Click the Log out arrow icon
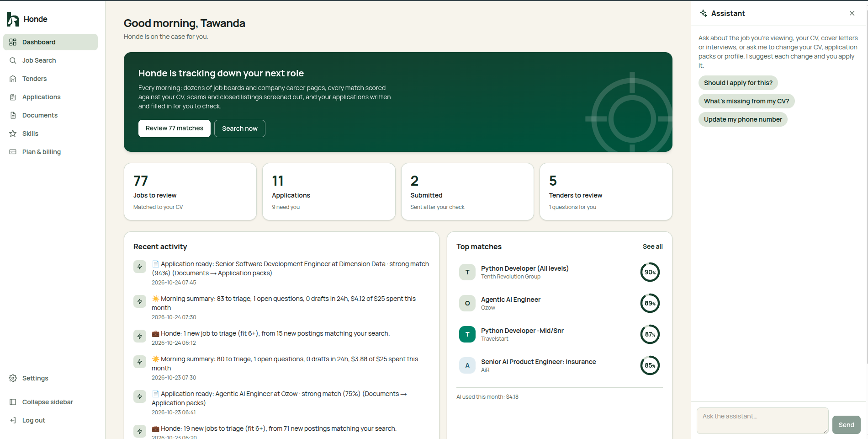This screenshot has width=868, height=439. tap(13, 420)
